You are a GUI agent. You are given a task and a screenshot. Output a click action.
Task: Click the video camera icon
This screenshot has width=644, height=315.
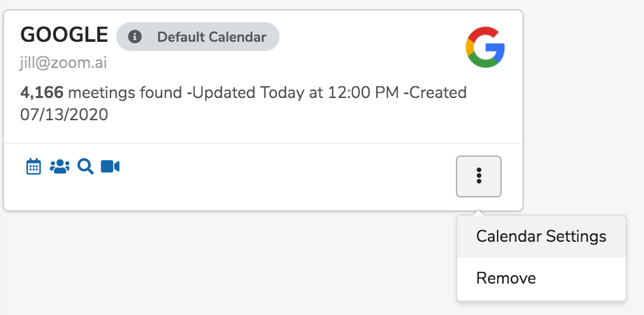110,167
